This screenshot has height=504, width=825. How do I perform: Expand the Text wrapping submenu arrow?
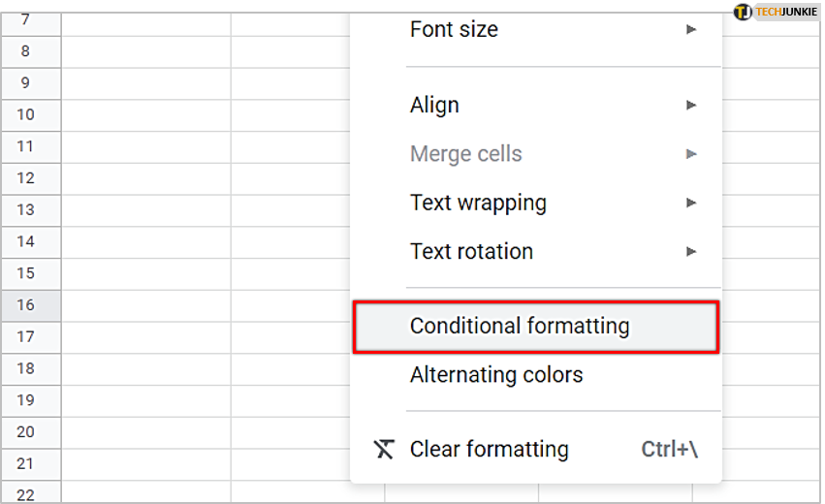[x=691, y=203]
